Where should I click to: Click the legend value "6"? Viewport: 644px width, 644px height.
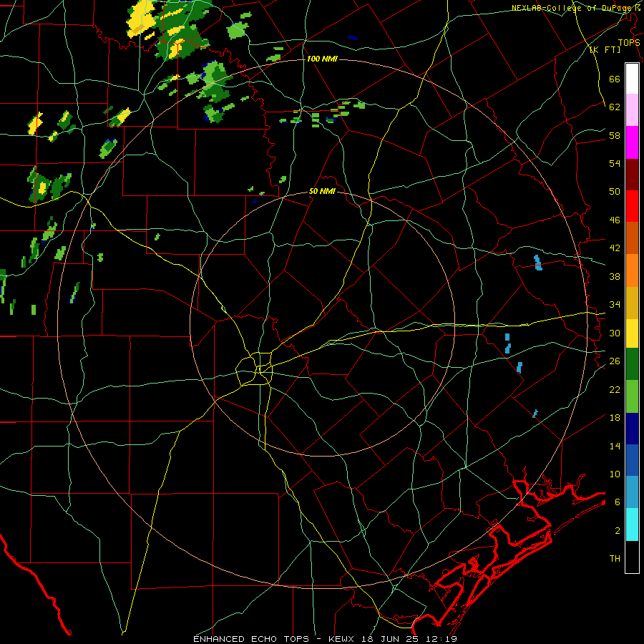pos(617,502)
